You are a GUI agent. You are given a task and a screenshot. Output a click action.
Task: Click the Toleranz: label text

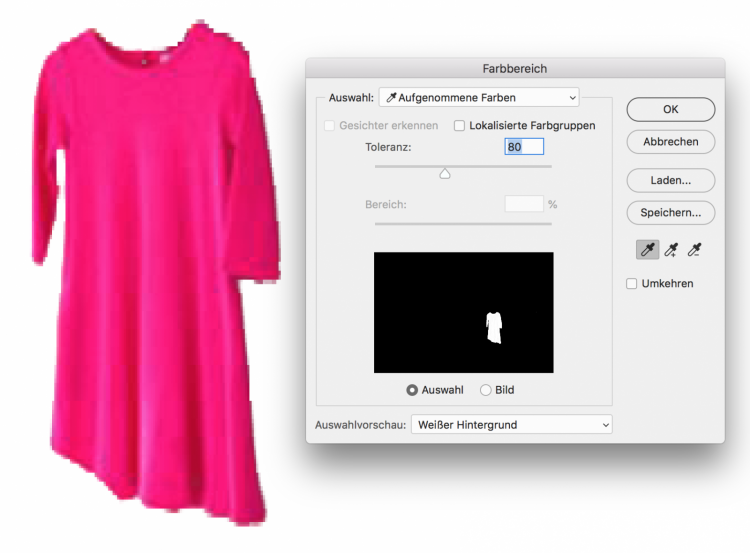point(388,147)
